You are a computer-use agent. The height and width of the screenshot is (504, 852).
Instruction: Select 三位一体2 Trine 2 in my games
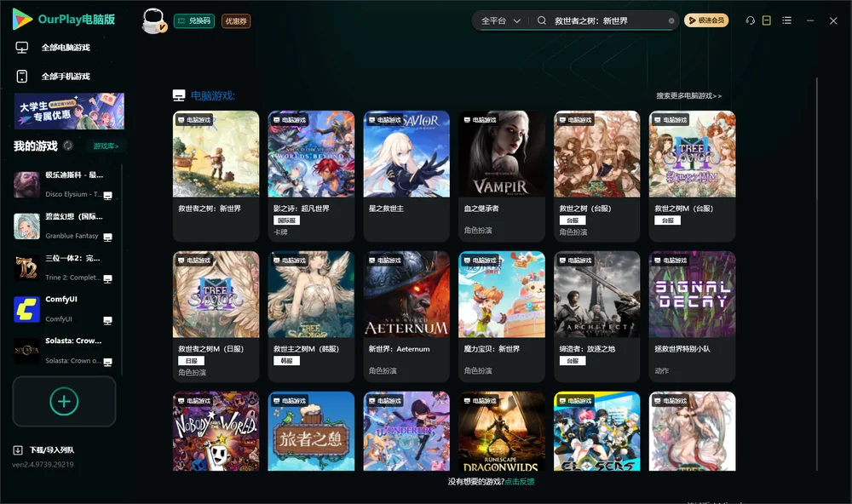pyautogui.click(x=64, y=267)
